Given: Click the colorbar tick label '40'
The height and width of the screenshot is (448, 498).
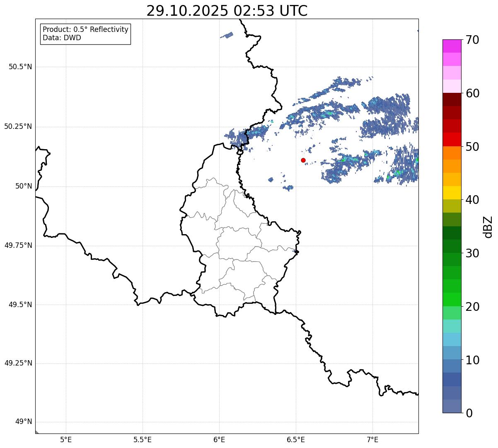Looking at the screenshot, I should pyautogui.click(x=472, y=200).
